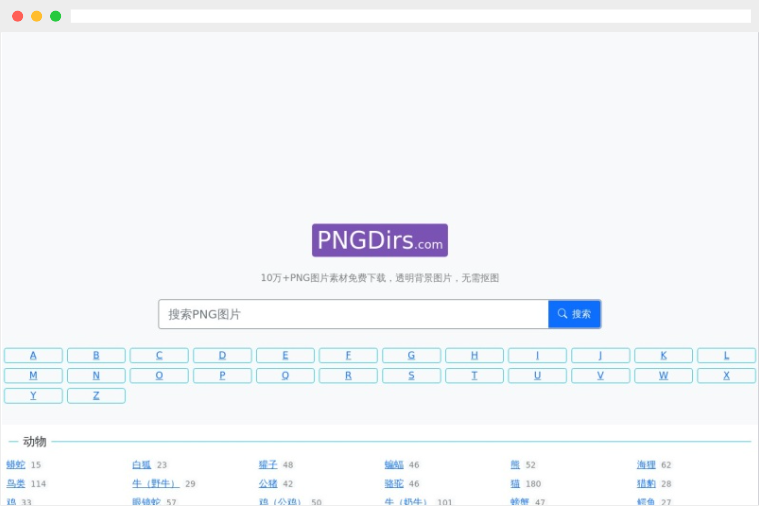
Task: Click the 海狸 category link
Action: point(646,464)
